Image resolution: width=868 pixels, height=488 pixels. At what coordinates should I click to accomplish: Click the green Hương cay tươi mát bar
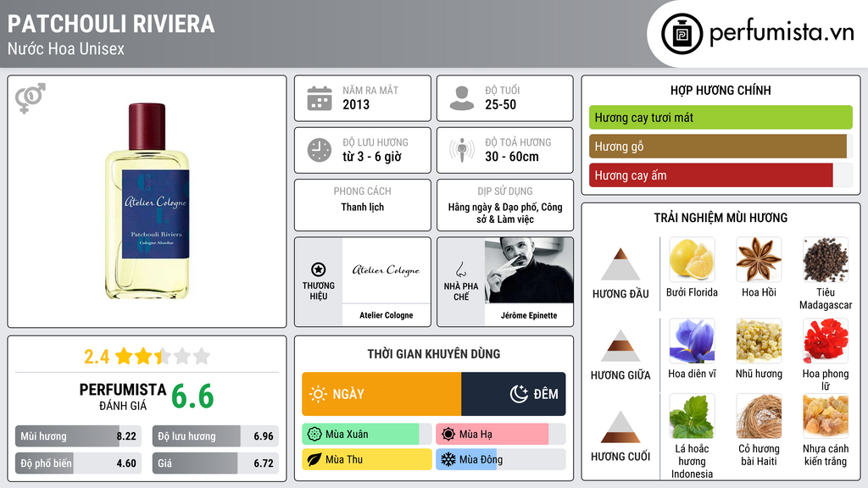point(721,117)
